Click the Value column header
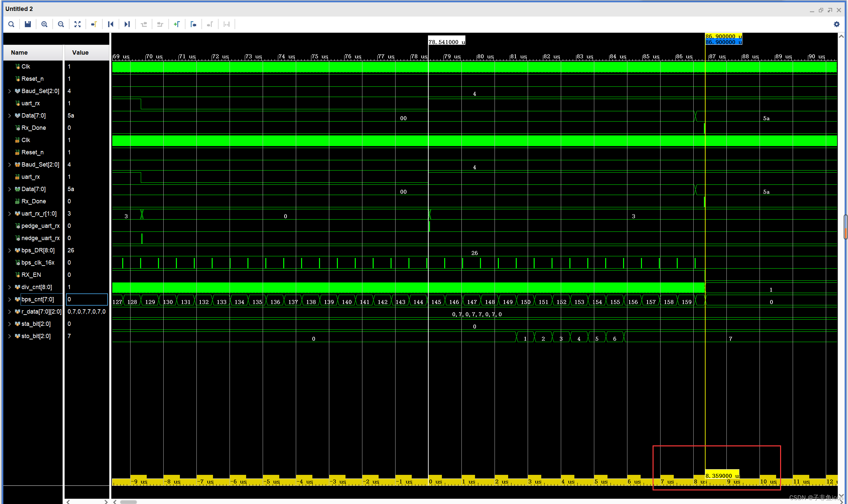 point(80,53)
